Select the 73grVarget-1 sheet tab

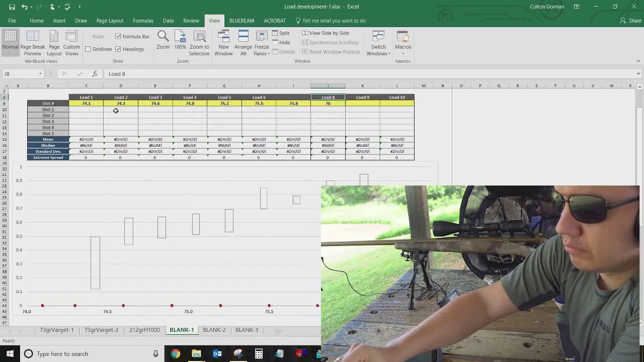pyautogui.click(x=56, y=330)
